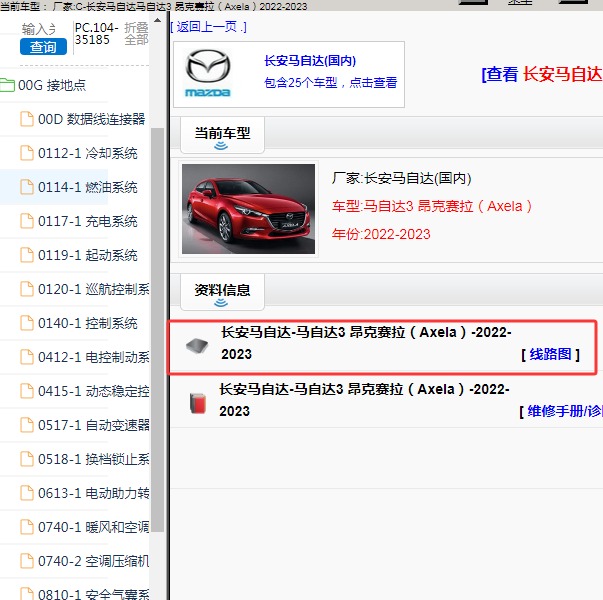603x600 pixels.
Task: Click the page icon for 0117-1 充电系统
Action: 27,221
